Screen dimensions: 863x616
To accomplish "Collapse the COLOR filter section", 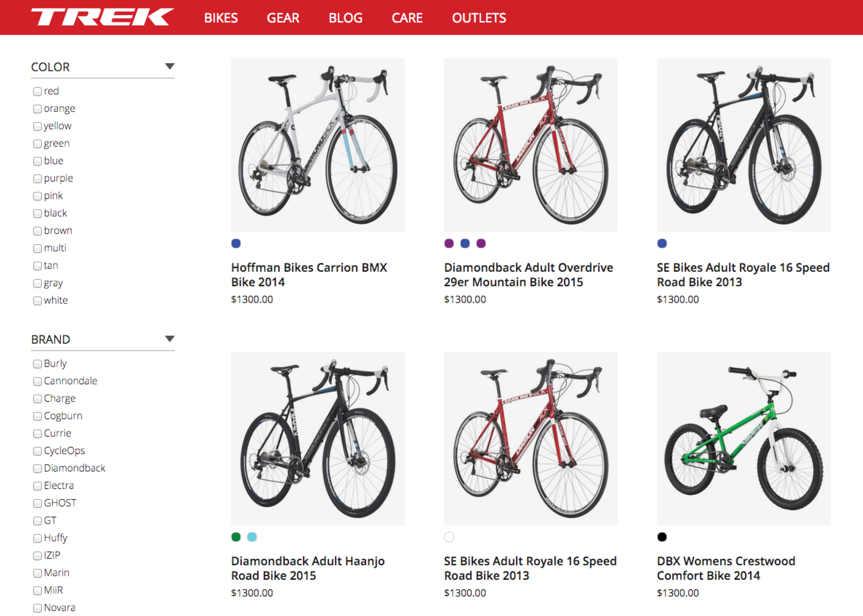I will click(x=169, y=67).
